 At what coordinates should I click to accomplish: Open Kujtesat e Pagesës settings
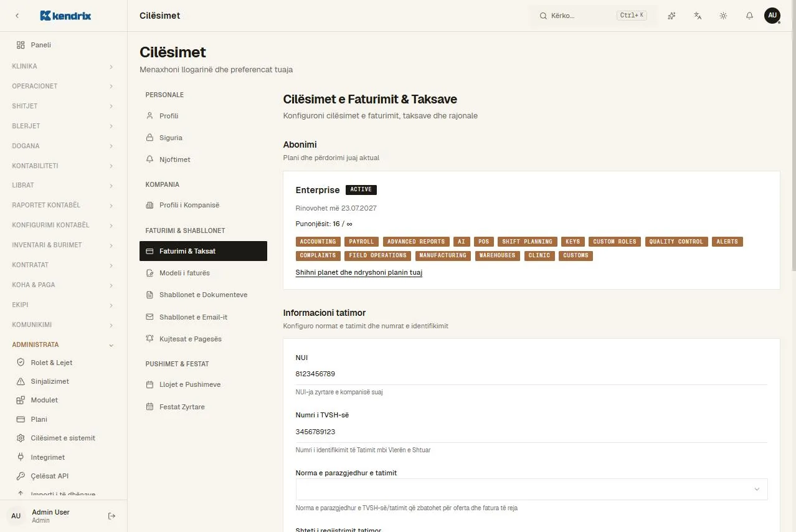(x=203, y=339)
